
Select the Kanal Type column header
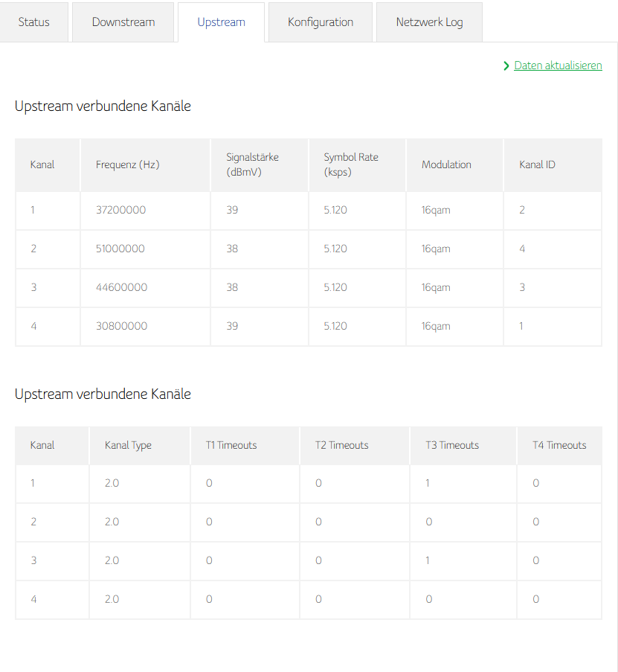pyautogui.click(x=128, y=445)
